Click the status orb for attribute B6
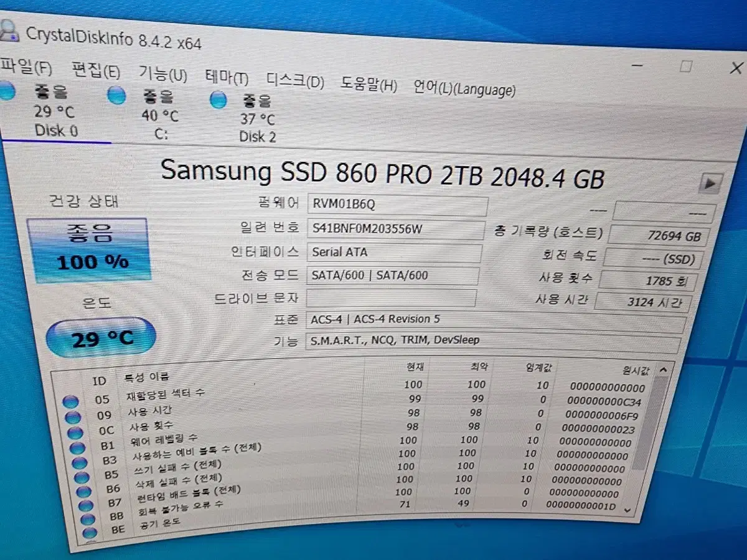Viewport: 747px width, 560px height. pyautogui.click(x=85, y=492)
